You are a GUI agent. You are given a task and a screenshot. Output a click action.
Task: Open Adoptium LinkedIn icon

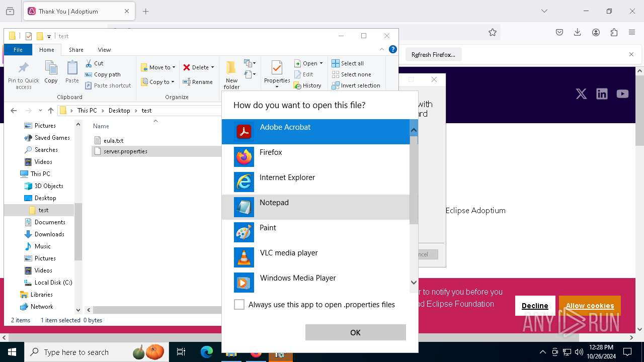coord(602,94)
